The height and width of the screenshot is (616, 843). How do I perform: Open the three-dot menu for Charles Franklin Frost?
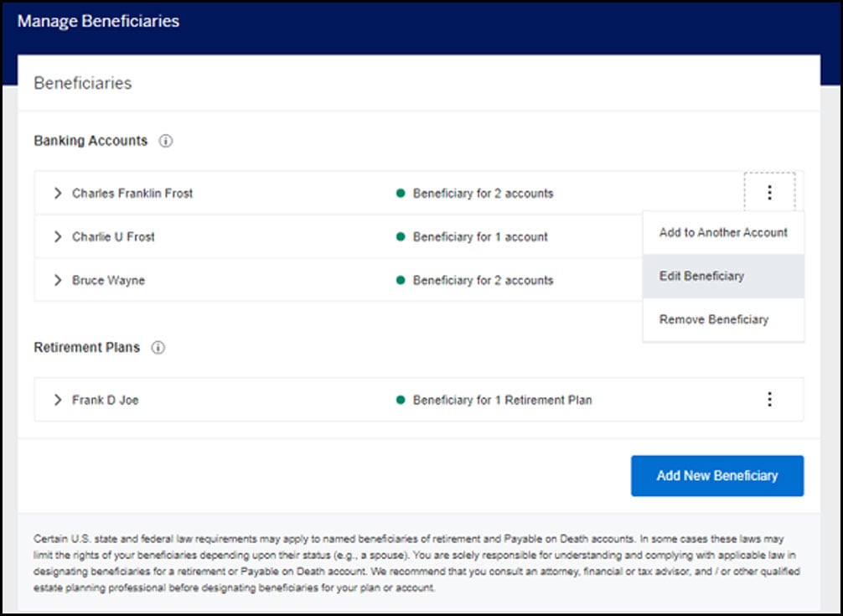pos(769,194)
